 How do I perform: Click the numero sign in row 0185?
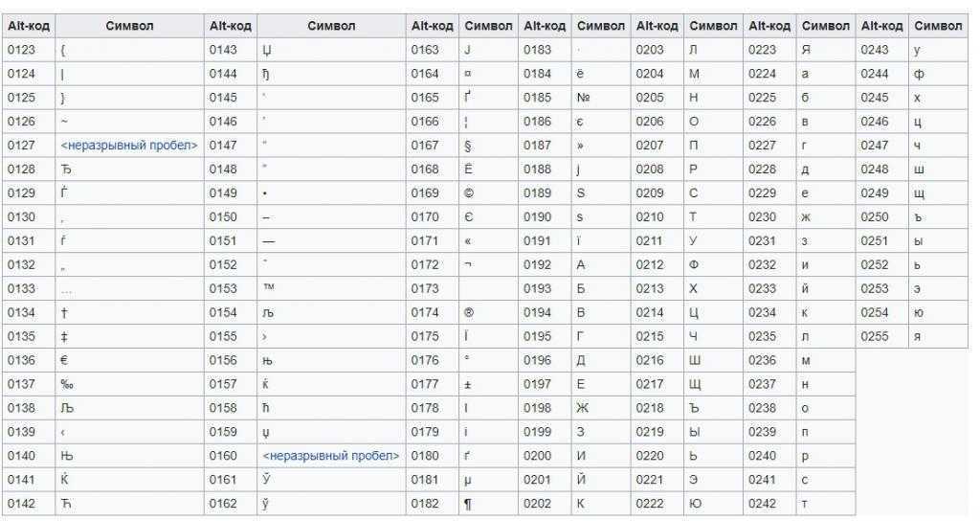584,98
